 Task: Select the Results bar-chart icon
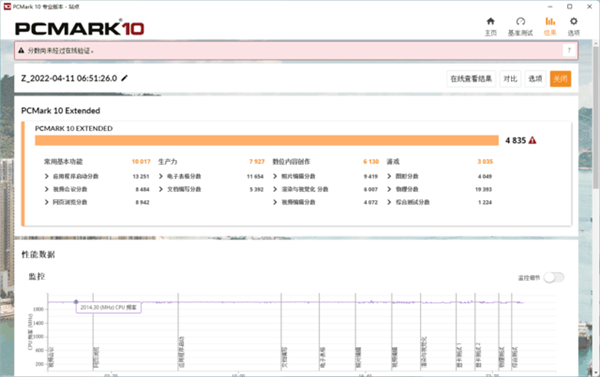tap(550, 21)
